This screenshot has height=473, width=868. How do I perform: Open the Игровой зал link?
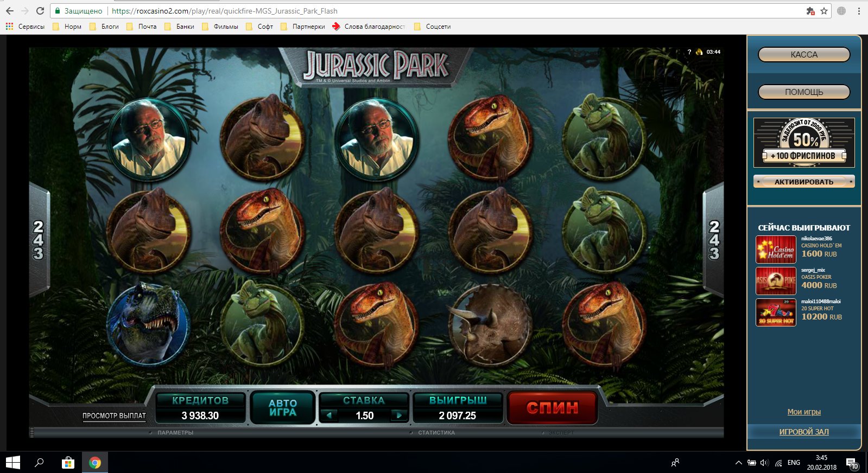click(x=804, y=432)
